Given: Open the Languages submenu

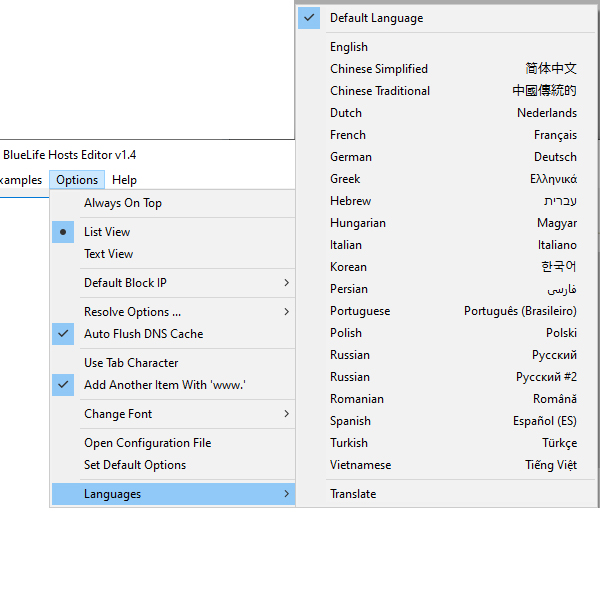Looking at the screenshot, I should coord(173,494).
